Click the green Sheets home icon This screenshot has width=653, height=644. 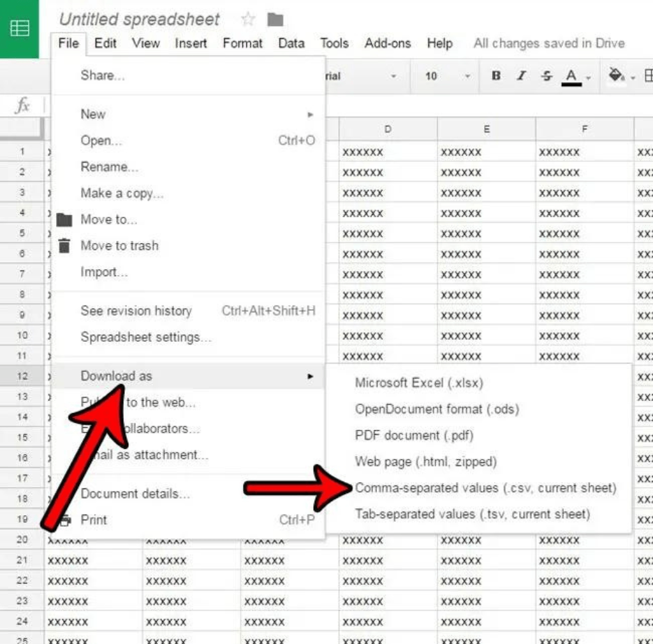20,29
